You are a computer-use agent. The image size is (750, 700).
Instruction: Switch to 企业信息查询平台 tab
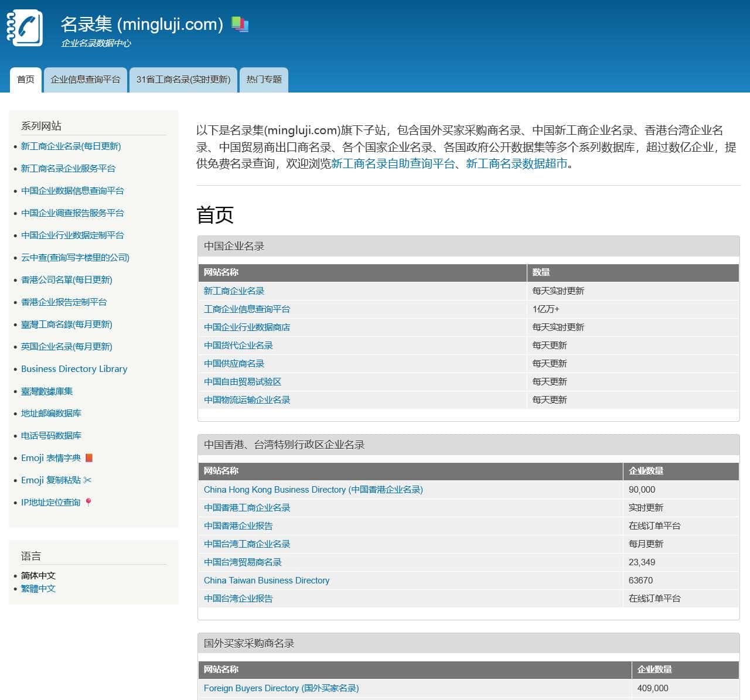point(86,80)
